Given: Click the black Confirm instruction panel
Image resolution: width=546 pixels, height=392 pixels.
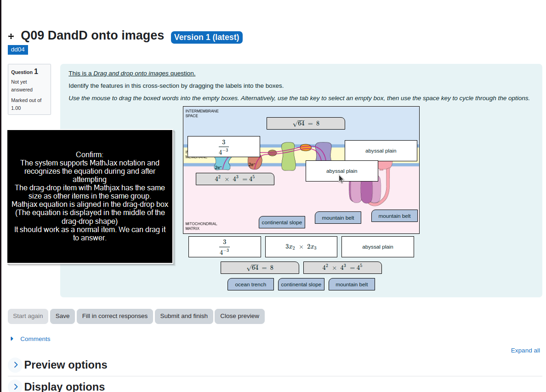Looking at the screenshot, I should pyautogui.click(x=90, y=196).
